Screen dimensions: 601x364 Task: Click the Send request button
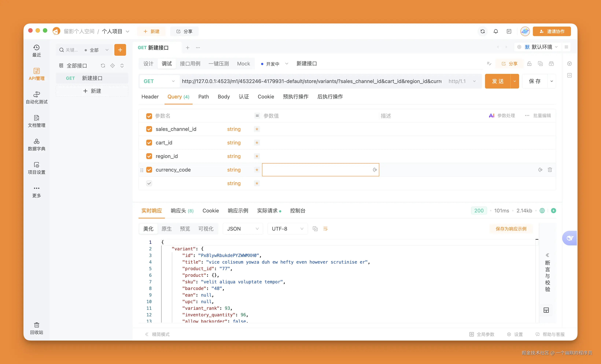498,81
